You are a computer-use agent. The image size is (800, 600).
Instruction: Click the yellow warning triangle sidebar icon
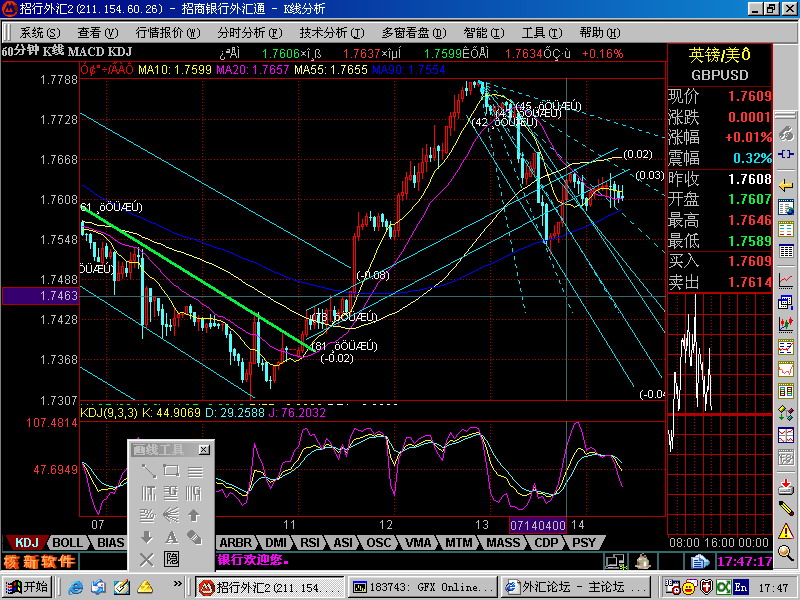click(x=786, y=532)
